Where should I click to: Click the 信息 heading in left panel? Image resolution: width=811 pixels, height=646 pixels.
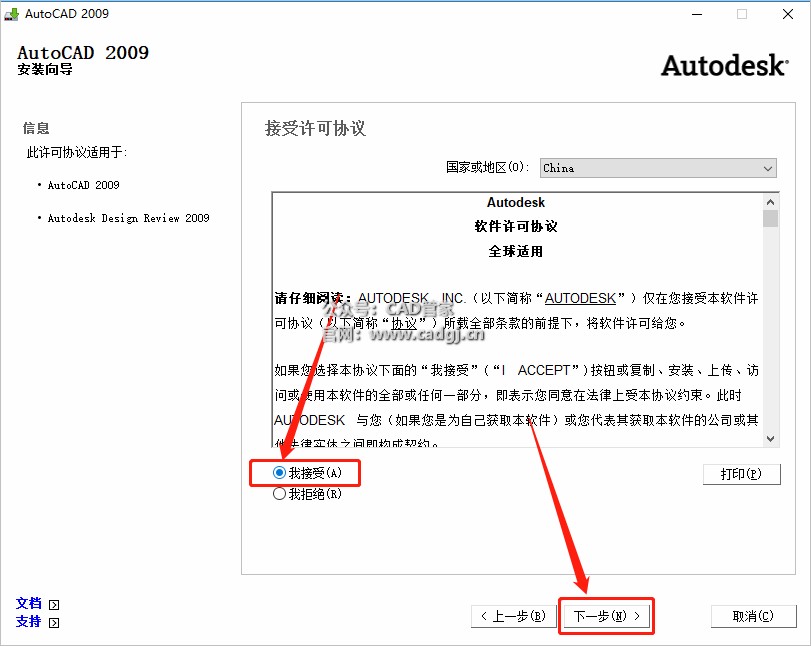point(36,128)
